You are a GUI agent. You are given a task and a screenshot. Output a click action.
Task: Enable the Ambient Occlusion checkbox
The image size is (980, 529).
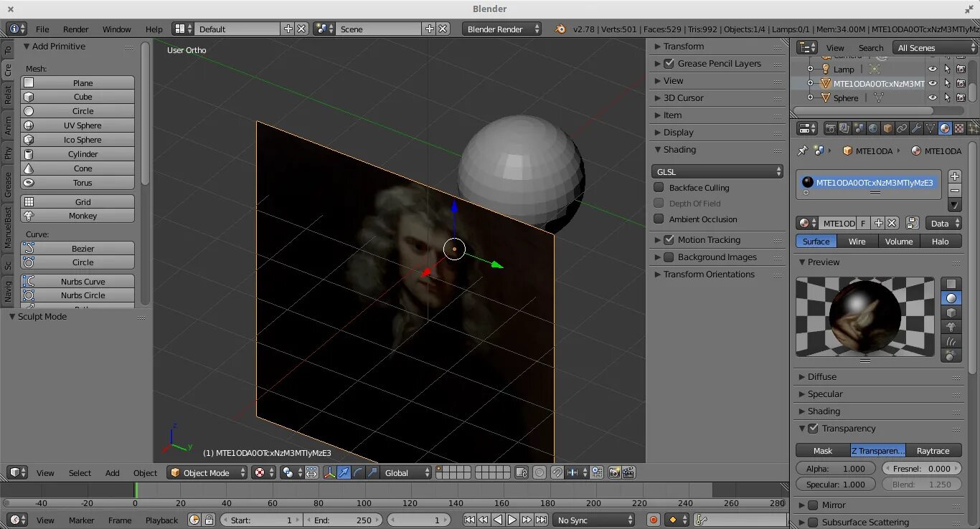click(659, 219)
